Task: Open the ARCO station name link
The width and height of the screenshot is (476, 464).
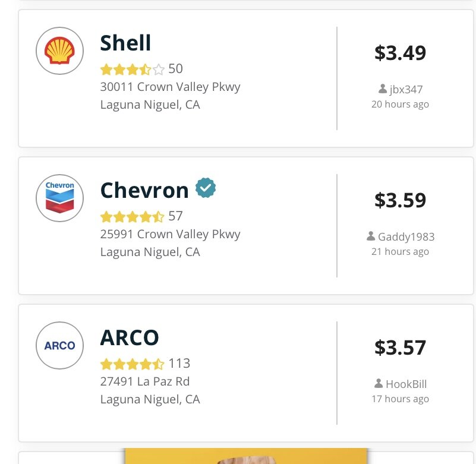Action: [130, 337]
